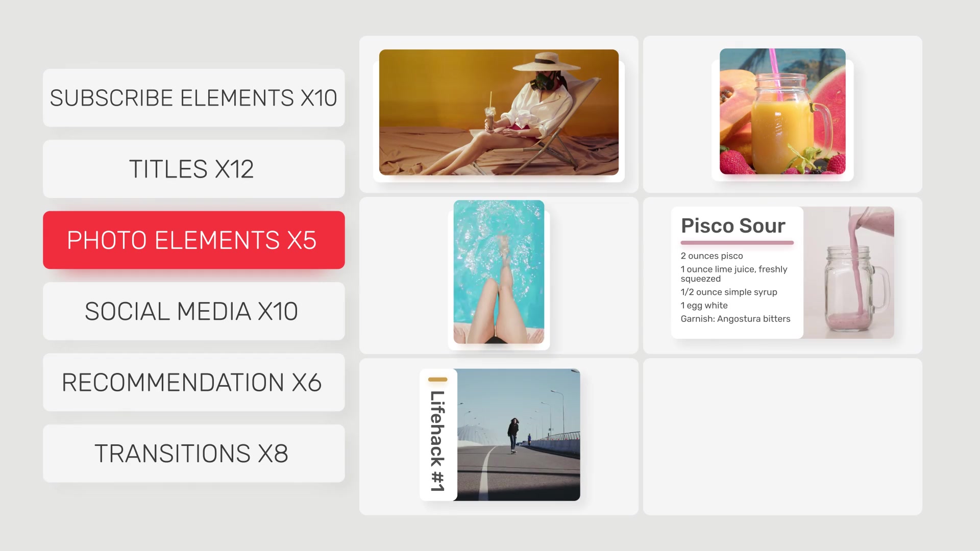980x551 pixels.
Task: Click the empty bottom-right preview panel
Action: (x=782, y=437)
